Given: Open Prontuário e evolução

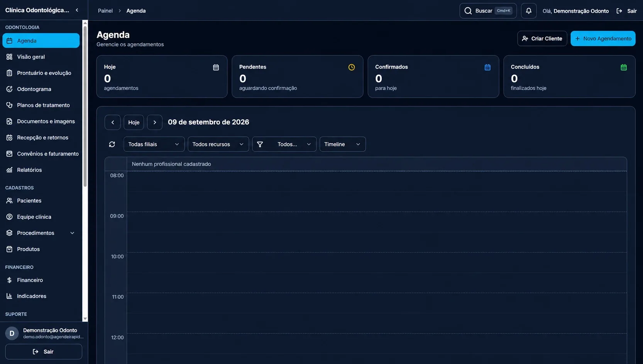Looking at the screenshot, I should pyautogui.click(x=41, y=73).
